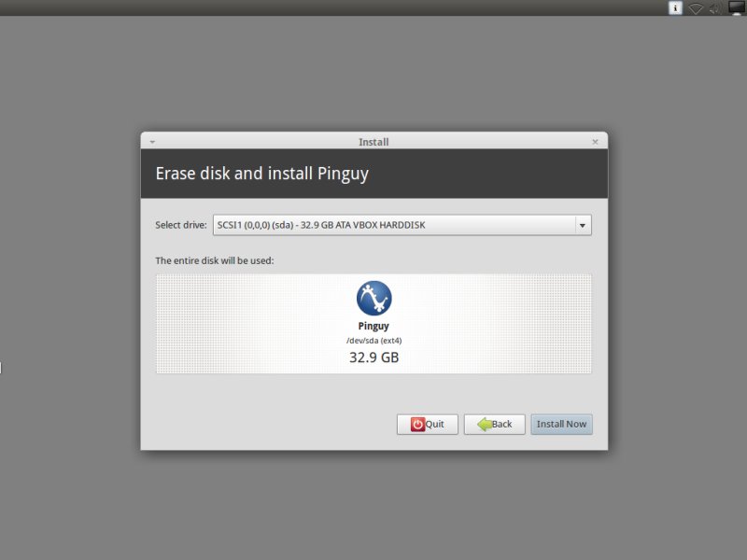This screenshot has width=747, height=560.
Task: Click the "Pinguy" partition name label
Action: click(x=373, y=326)
